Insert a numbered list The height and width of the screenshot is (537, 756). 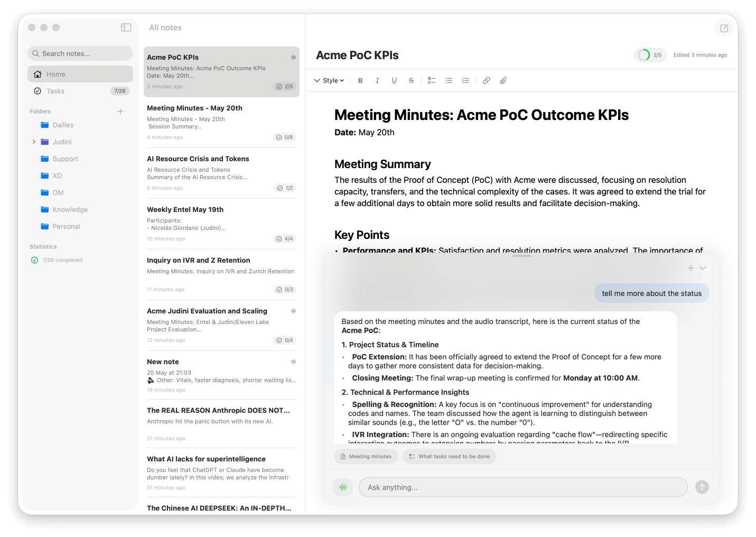tap(465, 81)
